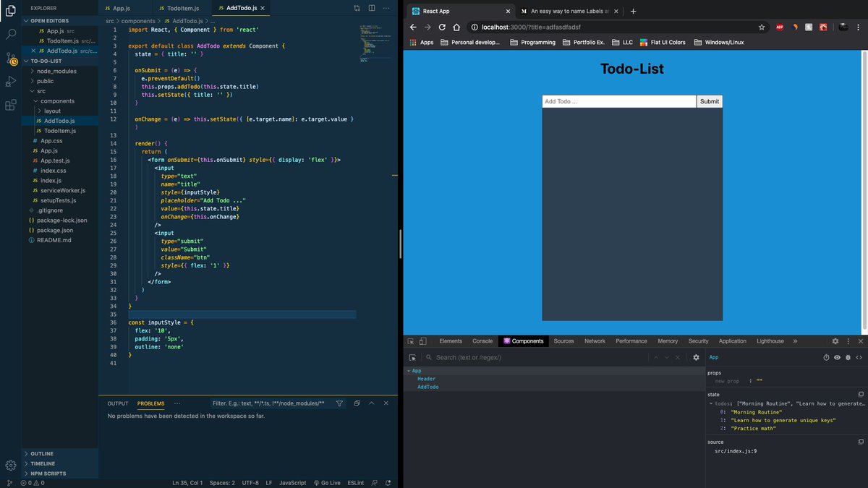The image size is (868, 488).
Task: Open the Source Control view in activity bar
Action: [x=11, y=59]
